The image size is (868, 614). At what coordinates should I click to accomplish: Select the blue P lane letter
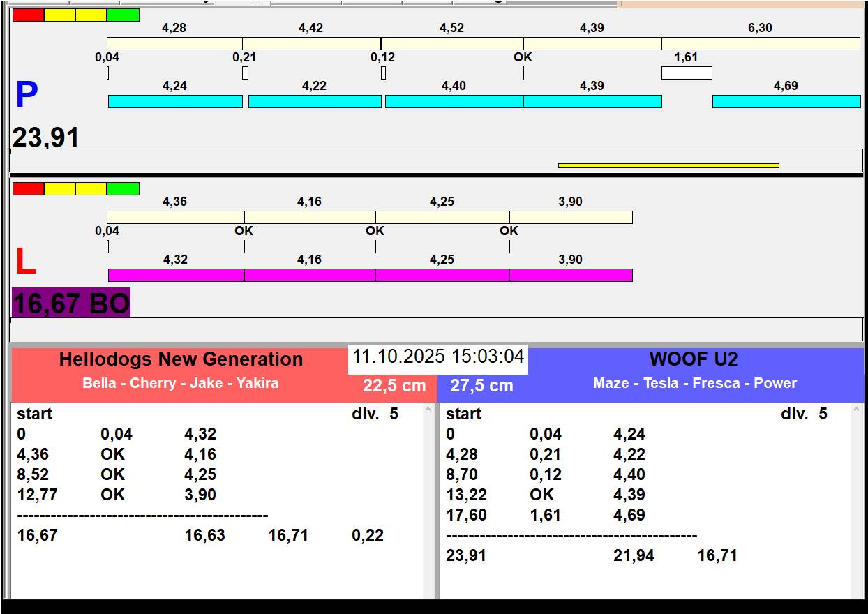27,96
